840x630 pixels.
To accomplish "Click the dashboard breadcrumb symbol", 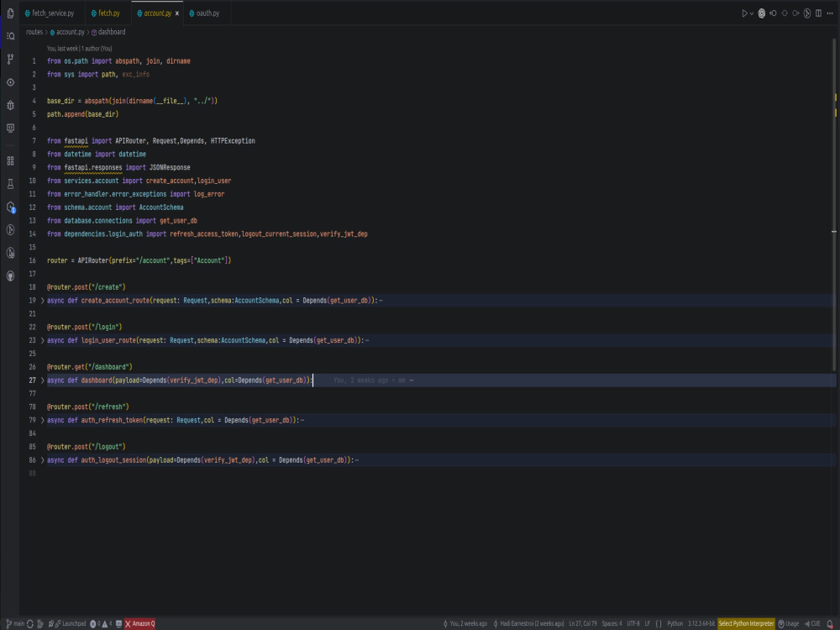I will 108,32.
